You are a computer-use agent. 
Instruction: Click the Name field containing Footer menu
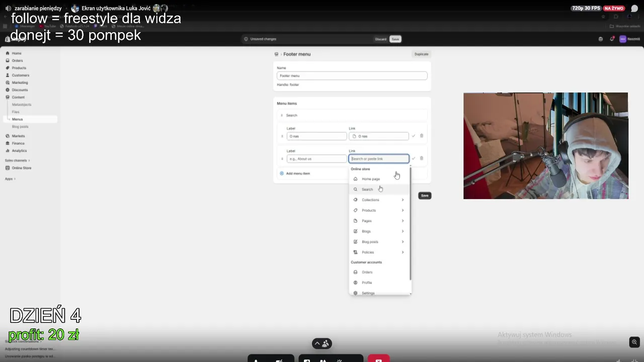(352, 76)
